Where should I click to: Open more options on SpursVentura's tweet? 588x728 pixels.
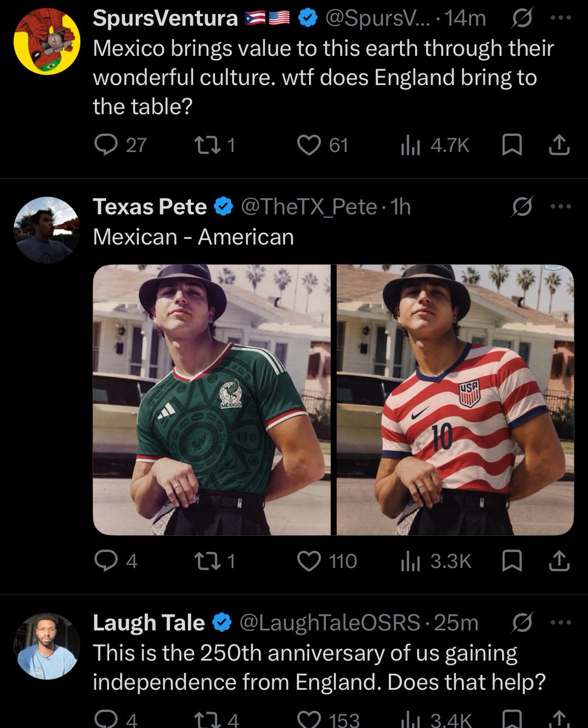[560, 19]
